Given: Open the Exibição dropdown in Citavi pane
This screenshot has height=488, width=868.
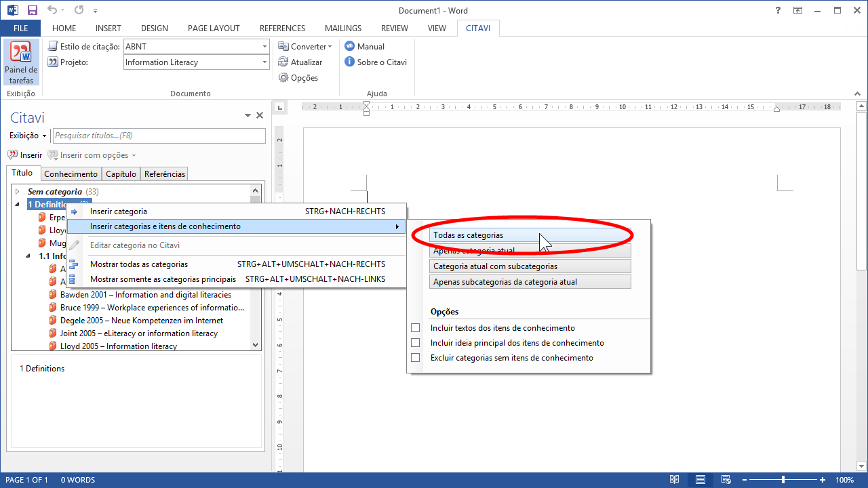Looking at the screenshot, I should [28, 136].
